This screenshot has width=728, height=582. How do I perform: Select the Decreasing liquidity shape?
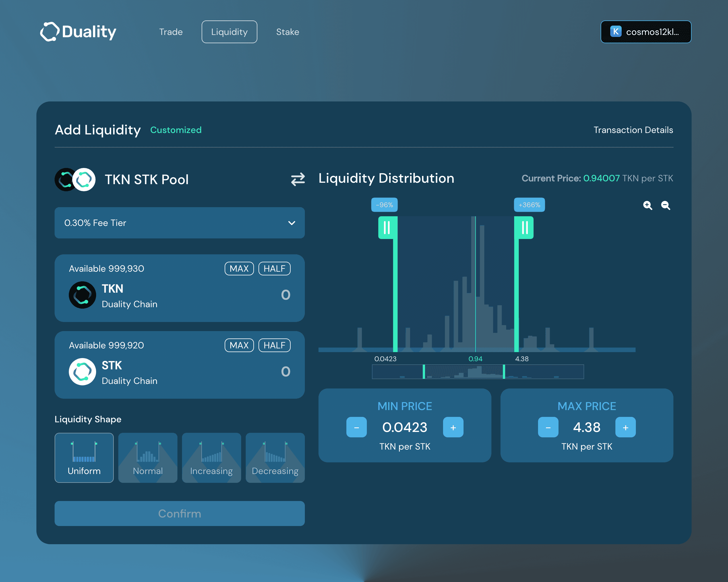point(275,458)
